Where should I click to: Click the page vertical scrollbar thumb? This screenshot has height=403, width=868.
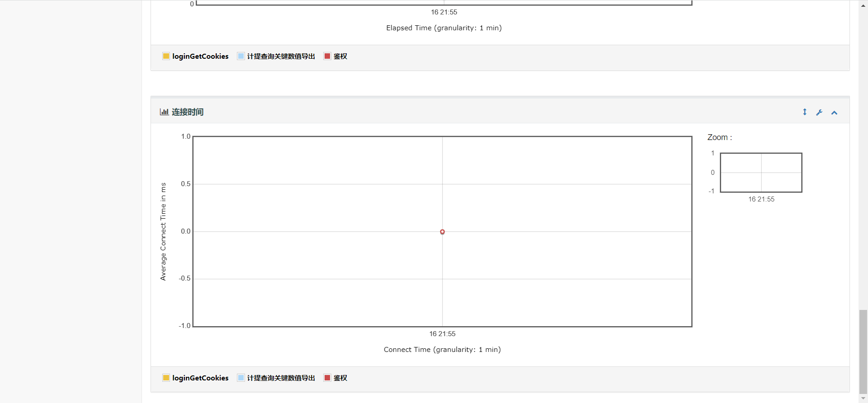point(863,352)
